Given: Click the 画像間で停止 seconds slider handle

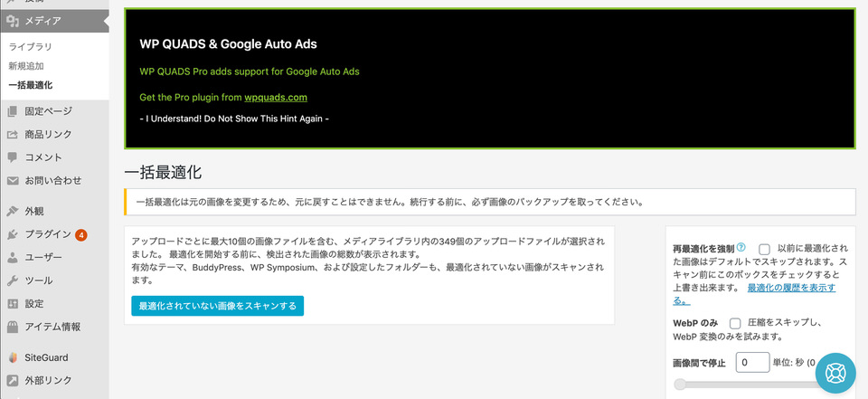Looking at the screenshot, I should pos(680,385).
